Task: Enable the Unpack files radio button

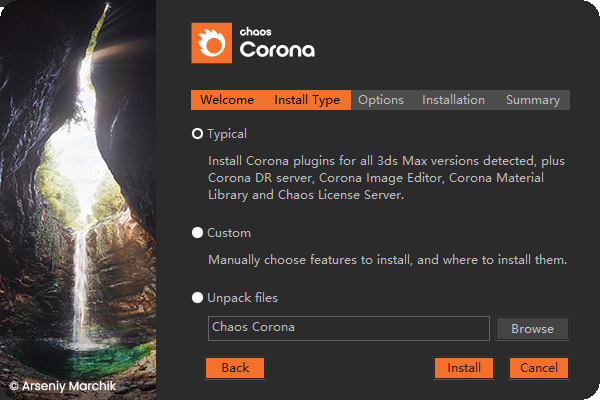Action: pyautogui.click(x=198, y=298)
